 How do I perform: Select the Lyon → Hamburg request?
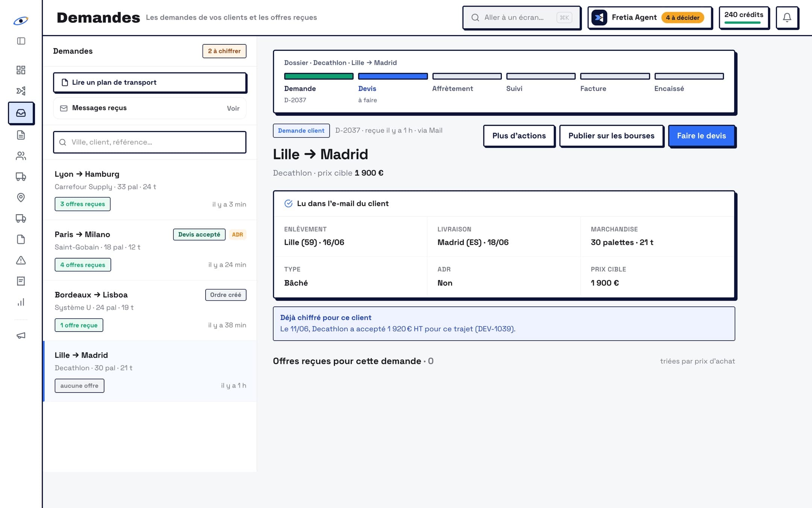[150, 190]
